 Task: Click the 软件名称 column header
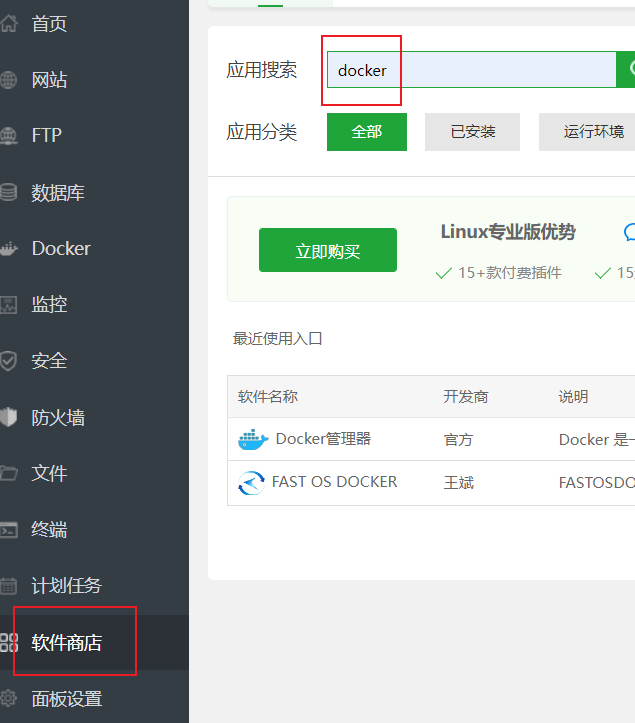point(268,397)
